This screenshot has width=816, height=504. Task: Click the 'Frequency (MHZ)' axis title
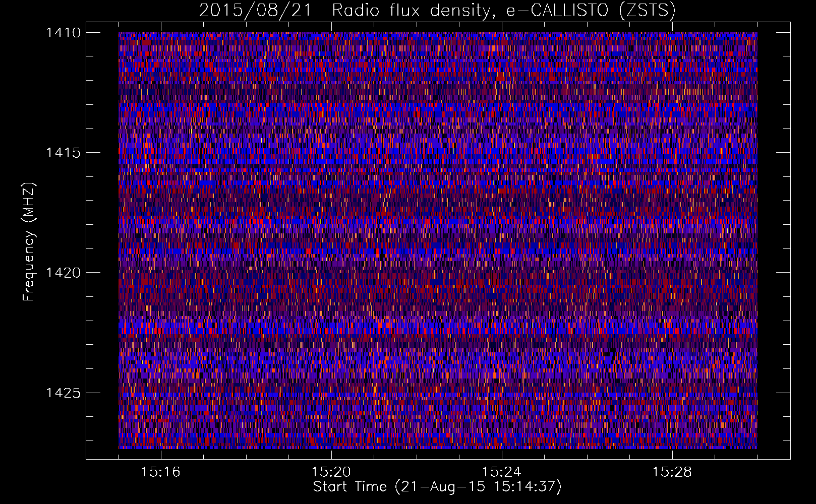tap(29, 241)
